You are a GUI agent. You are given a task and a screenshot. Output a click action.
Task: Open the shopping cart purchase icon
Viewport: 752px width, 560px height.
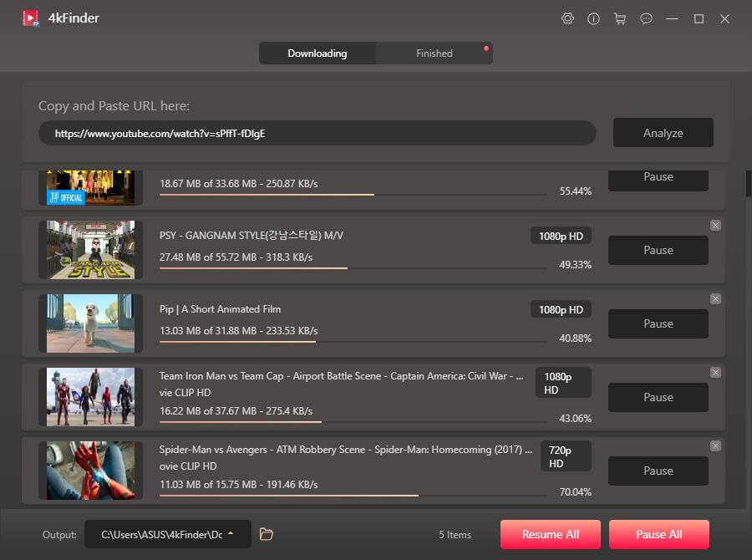620,18
